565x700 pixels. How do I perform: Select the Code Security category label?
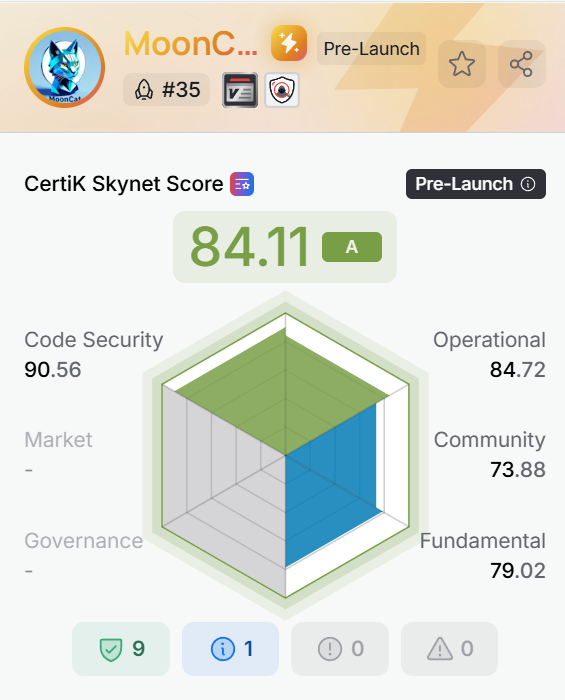pyautogui.click(x=94, y=340)
